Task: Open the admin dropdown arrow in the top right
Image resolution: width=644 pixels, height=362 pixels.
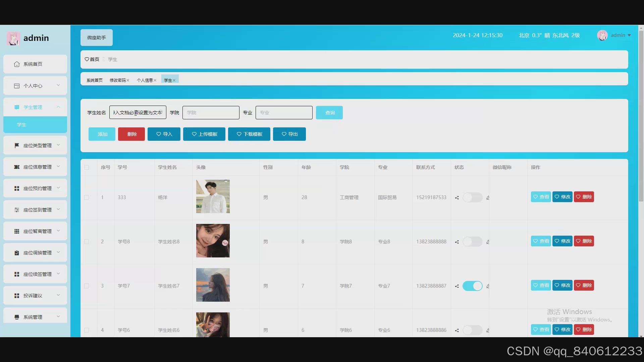Action: point(629,35)
